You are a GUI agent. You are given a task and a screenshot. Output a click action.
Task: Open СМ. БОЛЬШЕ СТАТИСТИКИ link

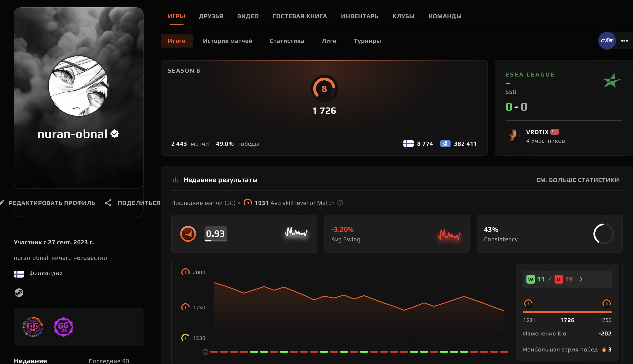click(x=577, y=180)
